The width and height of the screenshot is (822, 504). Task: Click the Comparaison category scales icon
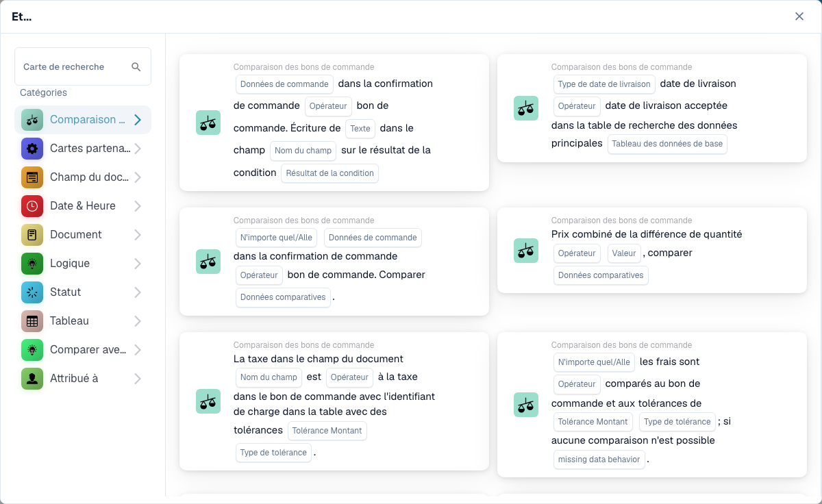point(32,120)
